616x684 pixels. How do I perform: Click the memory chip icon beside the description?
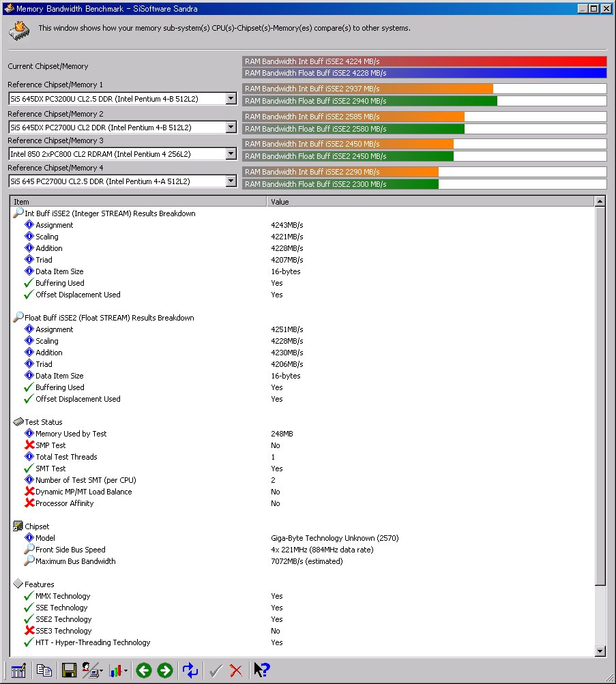click(x=19, y=31)
